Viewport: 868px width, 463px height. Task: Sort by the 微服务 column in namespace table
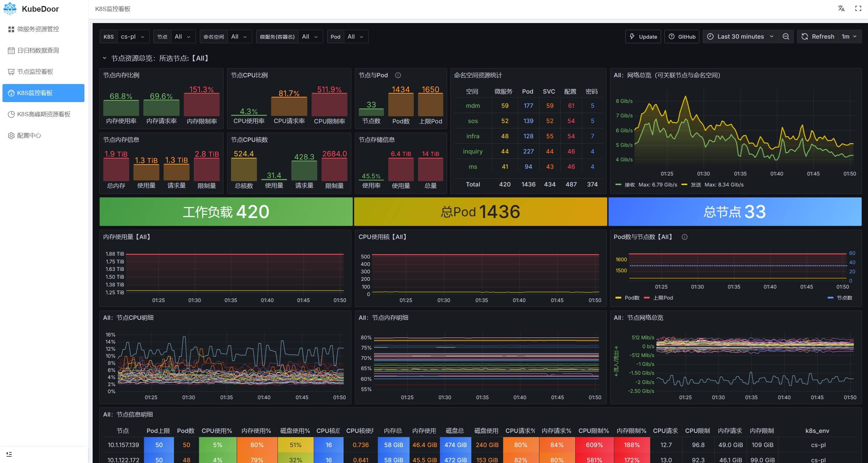503,91
